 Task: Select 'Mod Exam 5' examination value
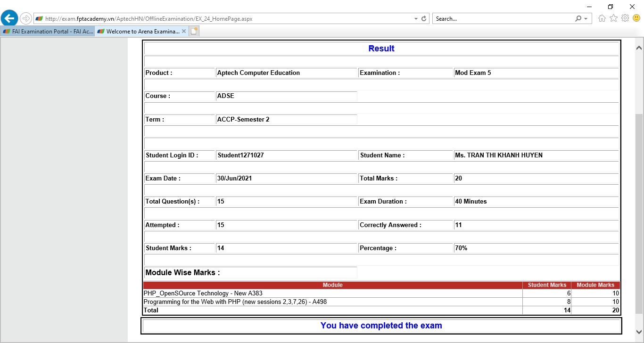[473, 73]
